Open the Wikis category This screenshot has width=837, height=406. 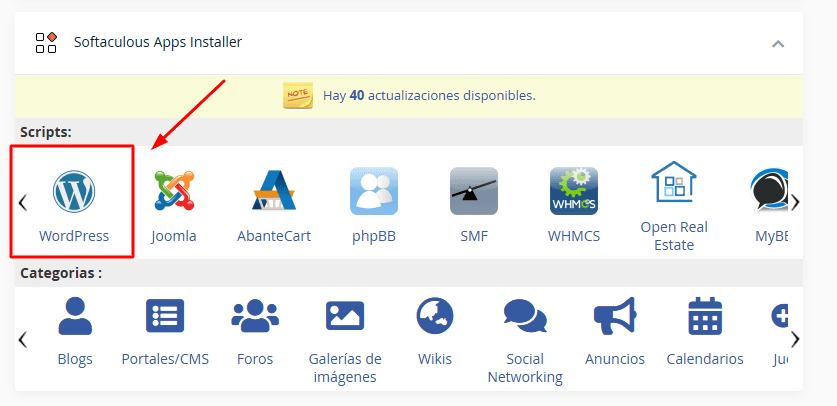click(435, 330)
